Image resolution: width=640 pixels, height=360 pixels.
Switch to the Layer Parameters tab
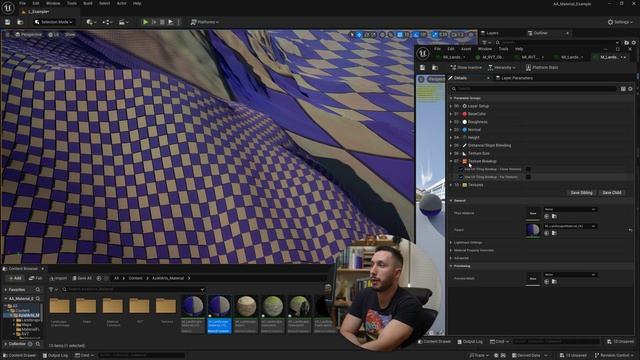coord(514,78)
